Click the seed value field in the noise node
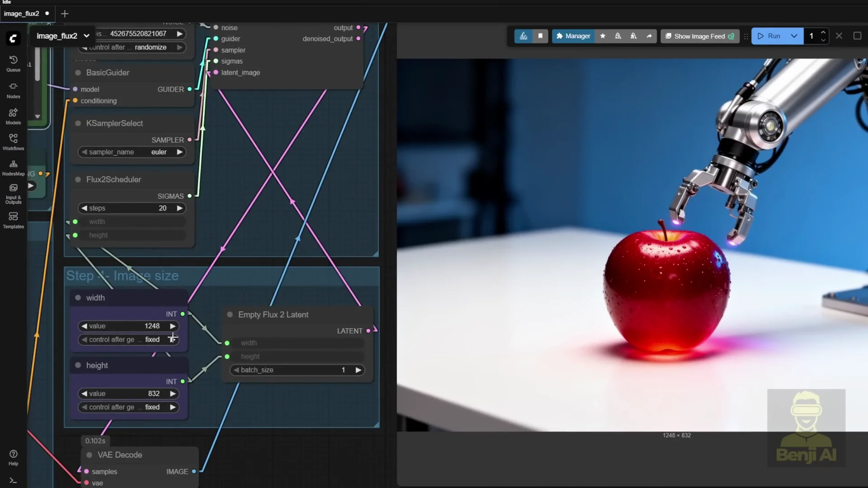 point(138,33)
